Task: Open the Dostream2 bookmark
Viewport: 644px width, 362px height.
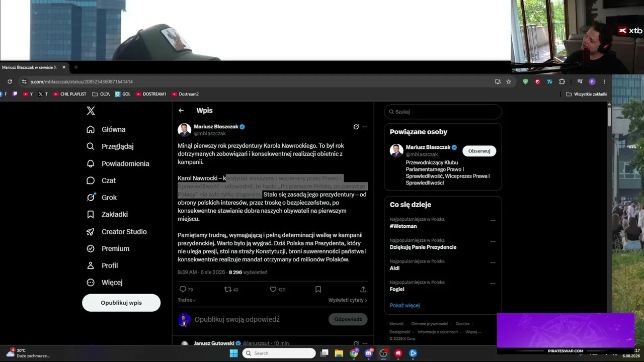Action: [185, 94]
